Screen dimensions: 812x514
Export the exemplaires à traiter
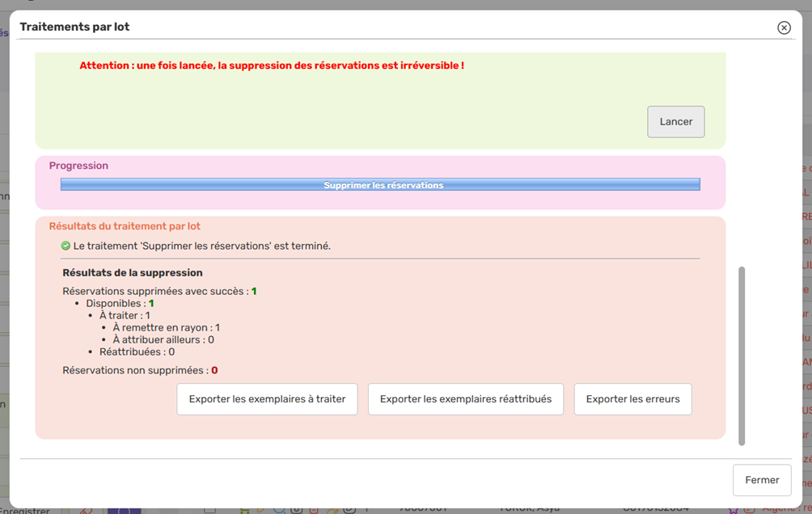[267, 399]
